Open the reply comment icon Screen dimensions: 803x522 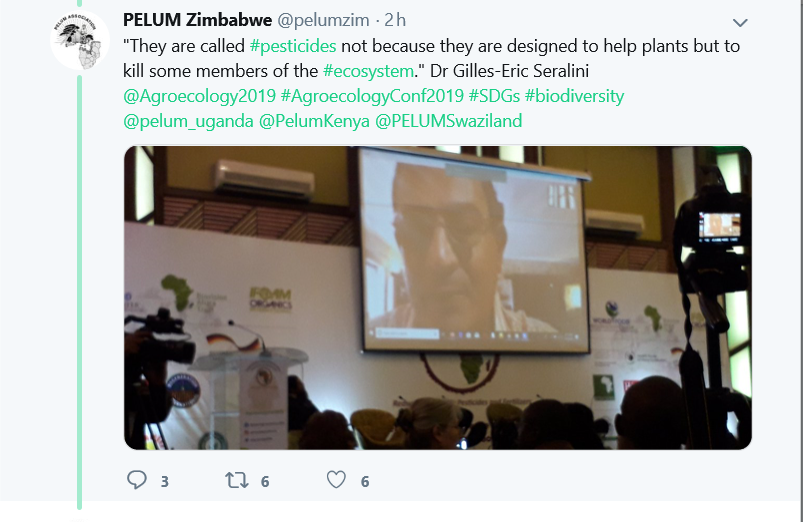(137, 480)
